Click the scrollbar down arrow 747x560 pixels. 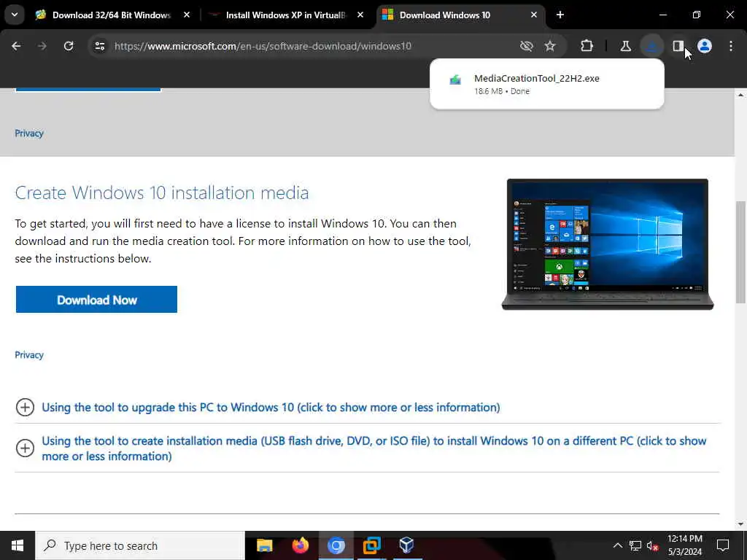(741, 524)
